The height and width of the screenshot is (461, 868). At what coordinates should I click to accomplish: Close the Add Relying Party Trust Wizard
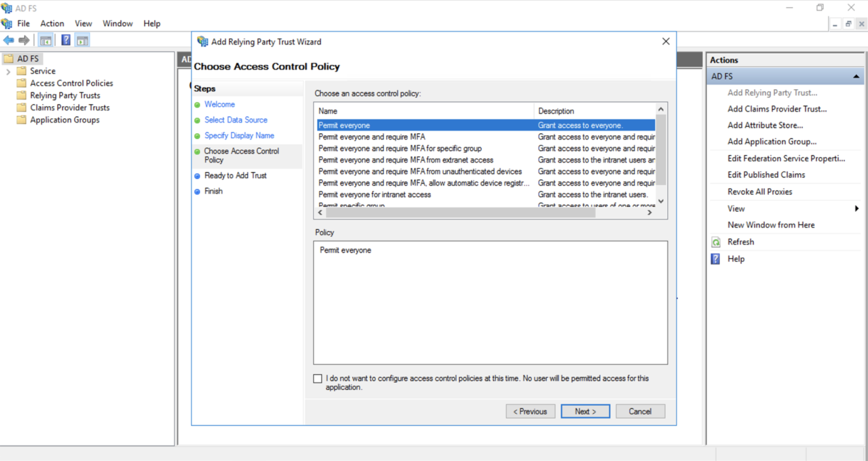[666, 41]
